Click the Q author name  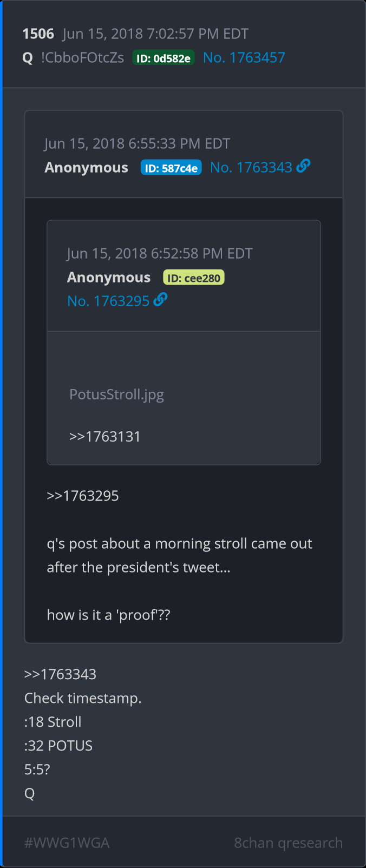coord(28,58)
